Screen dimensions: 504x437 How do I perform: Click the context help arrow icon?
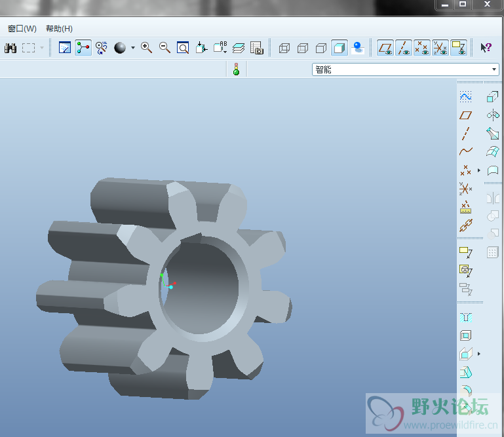(486, 48)
